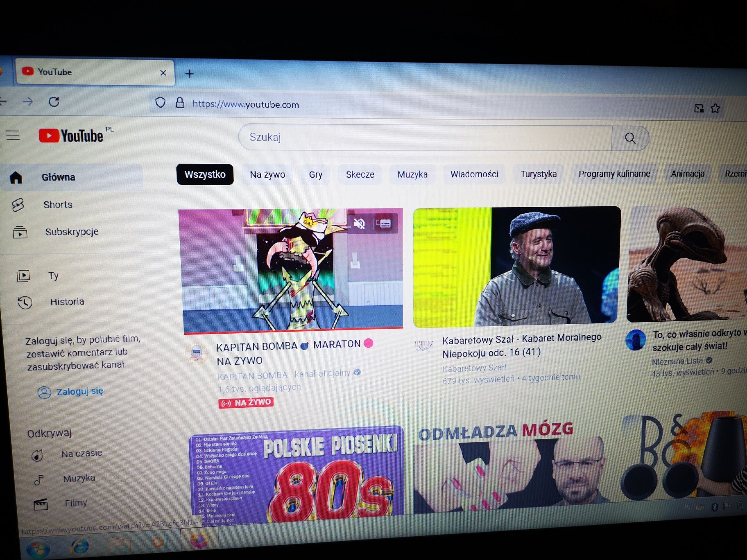Bookmark this page with star icon
The image size is (747, 560).
click(x=715, y=108)
